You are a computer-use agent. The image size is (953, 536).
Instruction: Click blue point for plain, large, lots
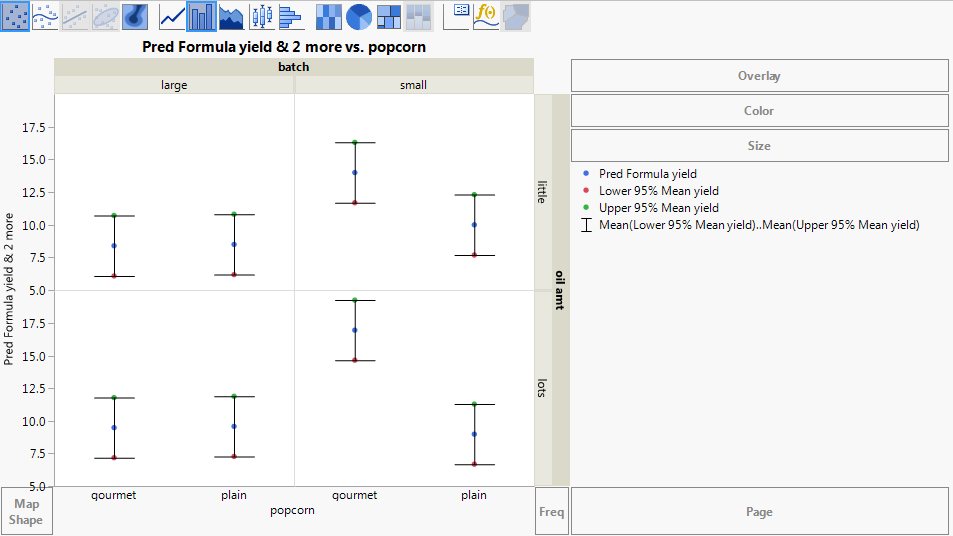[x=234, y=427]
